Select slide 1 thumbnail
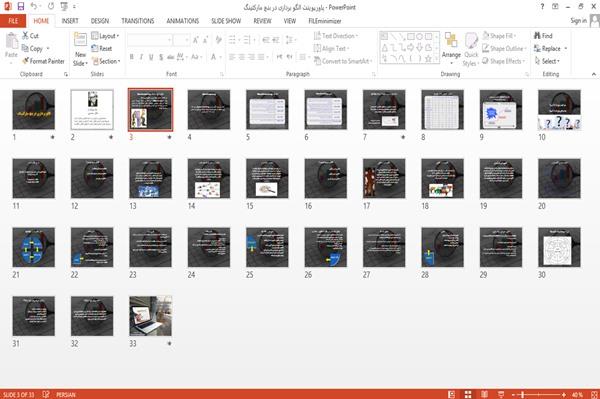This screenshot has width=600, height=399. [x=34, y=109]
